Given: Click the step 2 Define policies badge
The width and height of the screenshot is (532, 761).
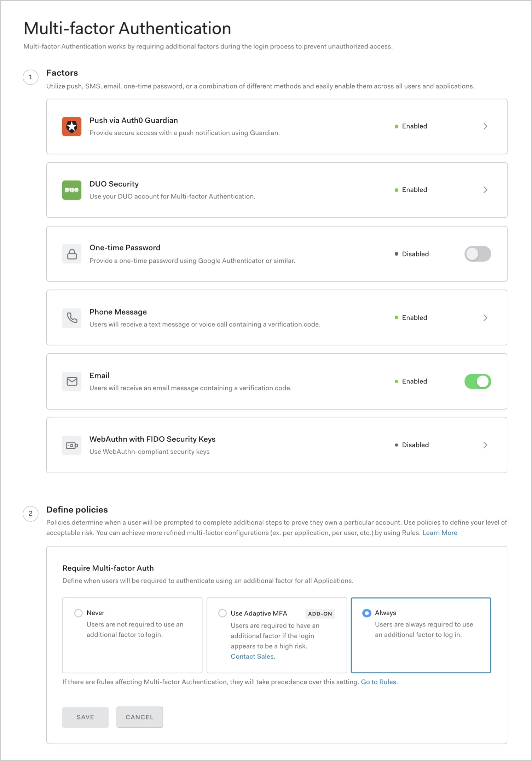Looking at the screenshot, I should pyautogui.click(x=31, y=514).
